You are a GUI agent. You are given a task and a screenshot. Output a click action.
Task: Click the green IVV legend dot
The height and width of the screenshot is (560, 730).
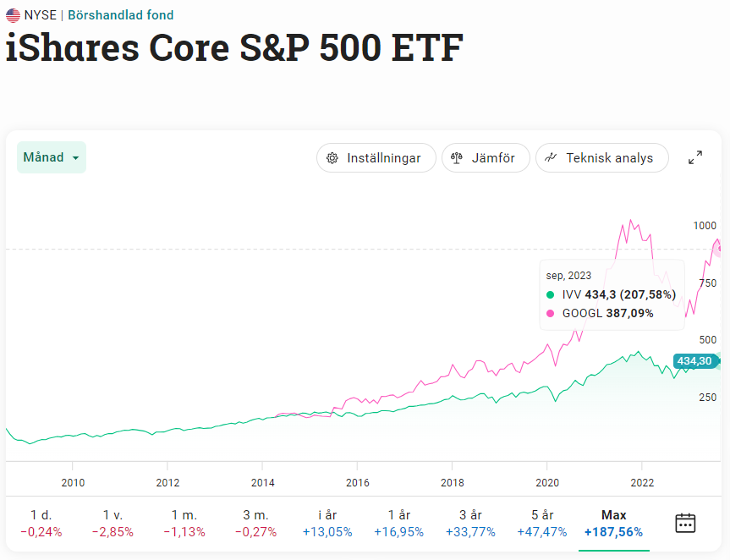[x=551, y=294]
